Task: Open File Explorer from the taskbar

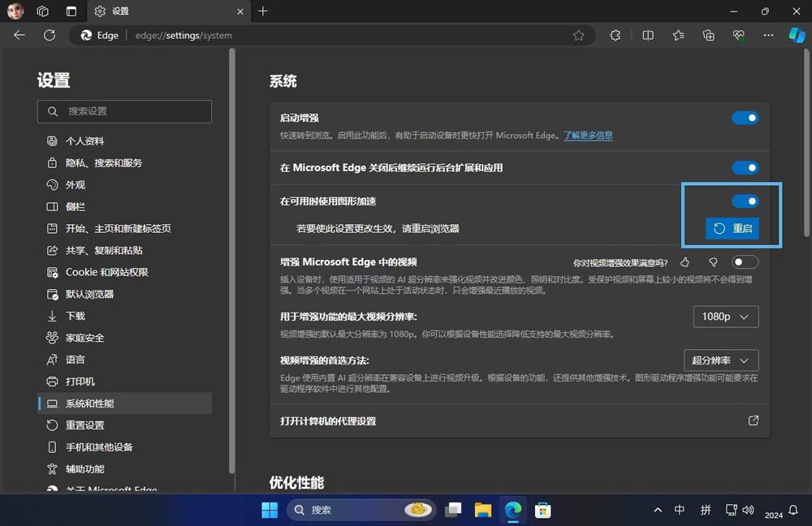Action: tap(483, 510)
